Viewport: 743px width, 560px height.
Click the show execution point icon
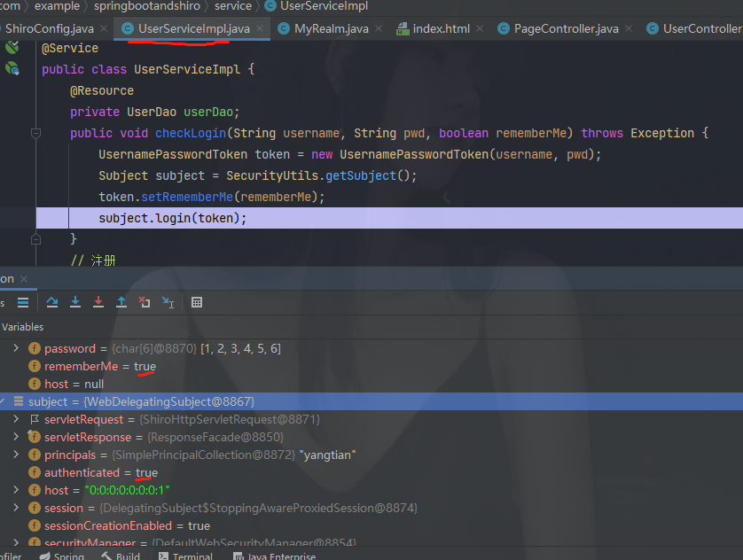23,302
